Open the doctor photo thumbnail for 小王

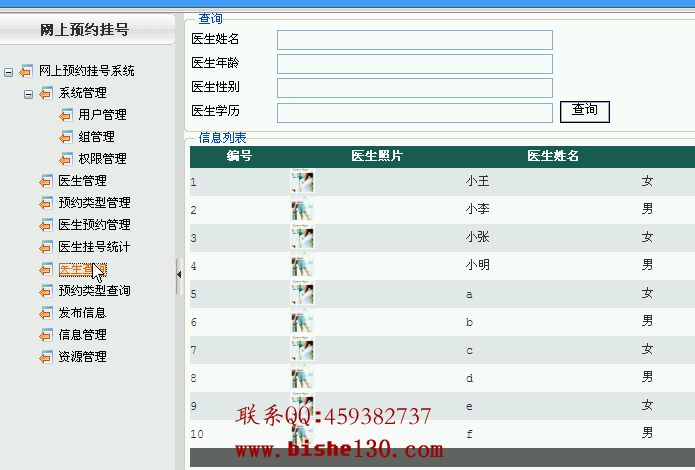[302, 181]
